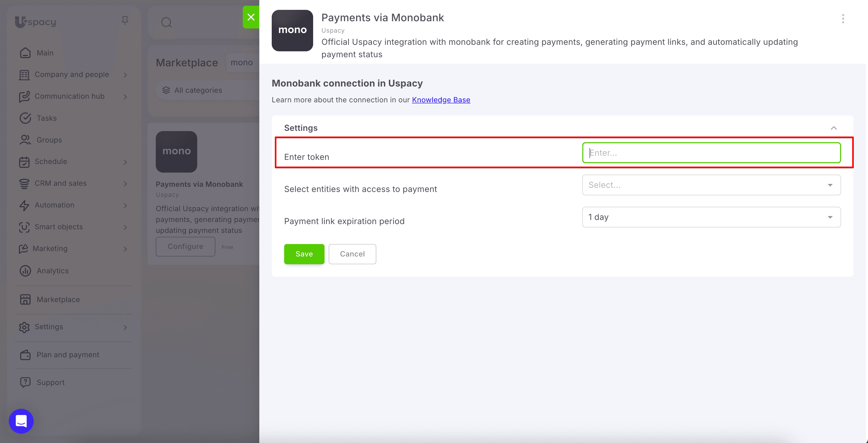Screen dimensions: 868x443
Task: Expand sidebar Settings submenu arrow
Action: pos(125,327)
